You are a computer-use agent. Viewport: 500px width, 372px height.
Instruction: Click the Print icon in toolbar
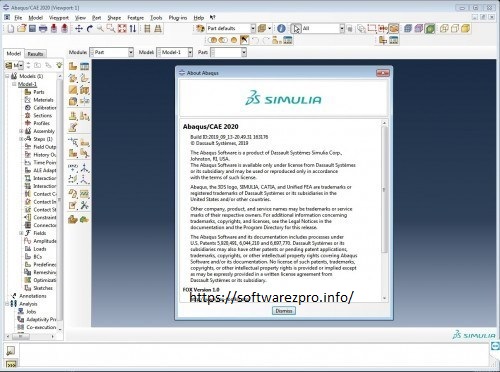43,29
